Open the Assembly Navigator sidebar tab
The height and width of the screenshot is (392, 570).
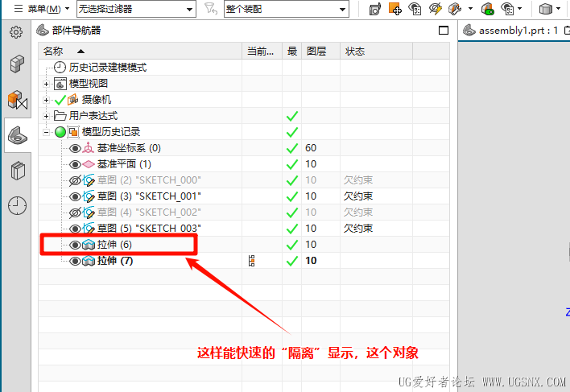[x=17, y=64]
